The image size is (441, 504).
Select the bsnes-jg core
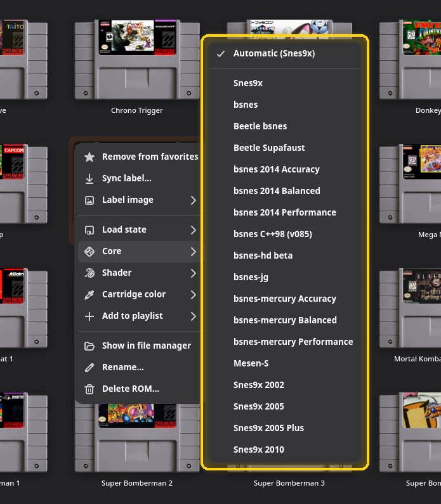284,277
